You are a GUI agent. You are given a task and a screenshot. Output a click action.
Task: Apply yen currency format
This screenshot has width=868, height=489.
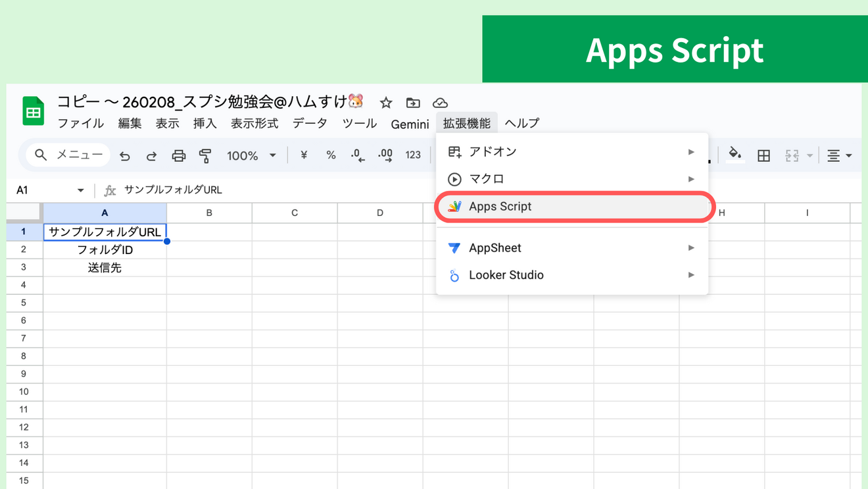click(x=304, y=155)
